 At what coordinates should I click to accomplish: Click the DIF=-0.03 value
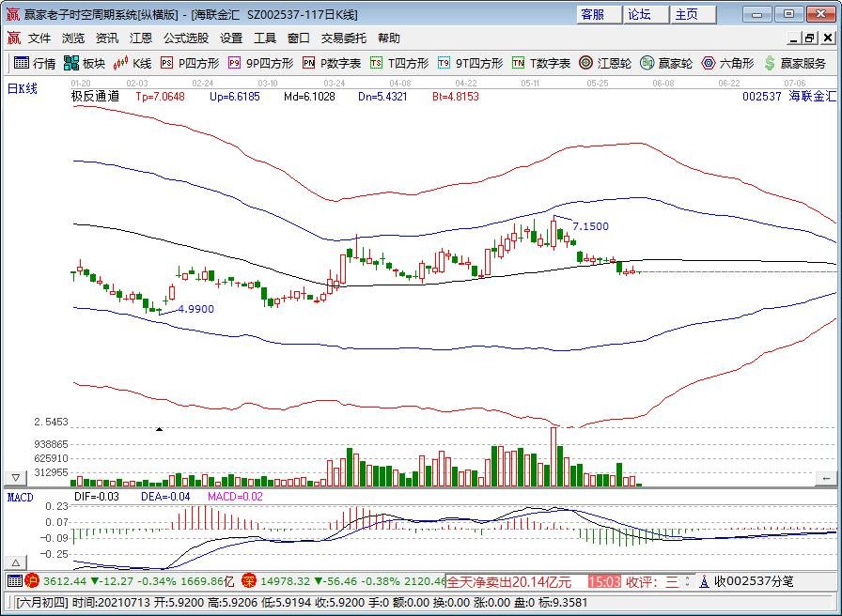pyautogui.click(x=97, y=497)
